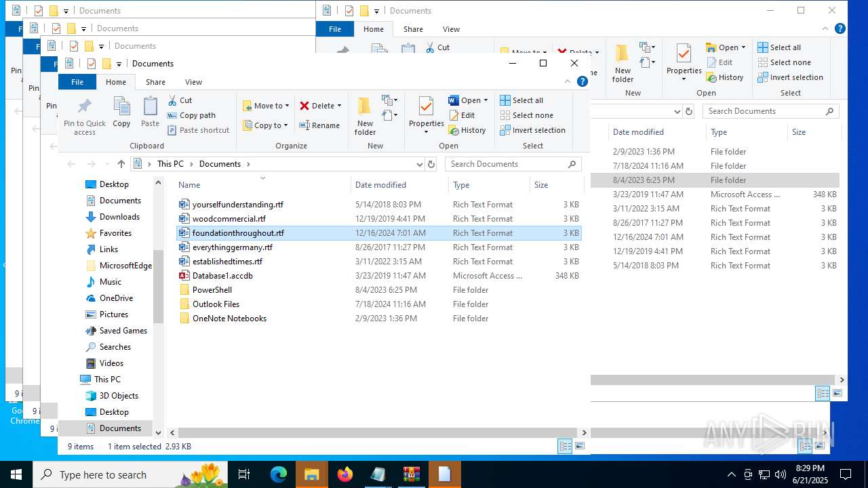The image size is (868, 488).
Task: Open Microsoft Edge from taskbar
Action: click(x=279, y=474)
